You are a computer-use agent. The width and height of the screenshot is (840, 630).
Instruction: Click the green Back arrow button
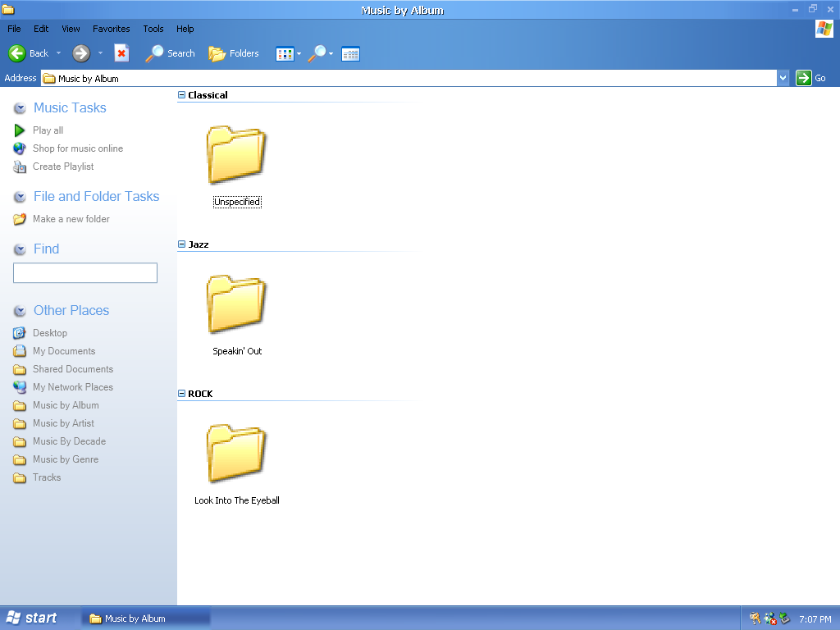coord(18,53)
